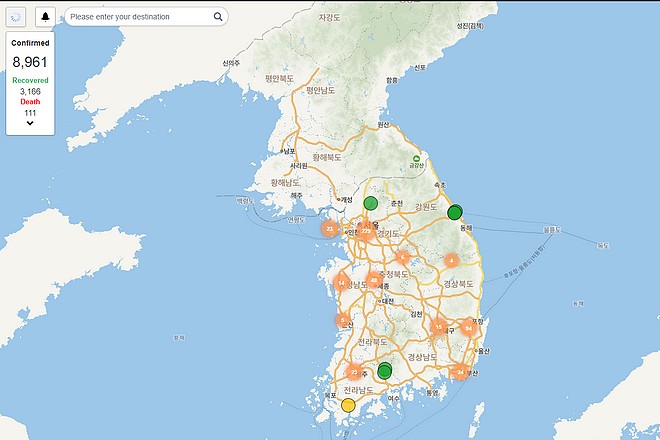Click the Confirmed 8,961 count
The width and height of the screenshot is (660, 440).
pyautogui.click(x=30, y=63)
